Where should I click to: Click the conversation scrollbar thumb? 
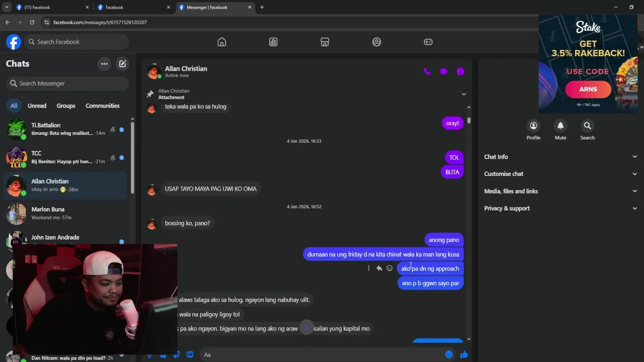[x=469, y=121]
